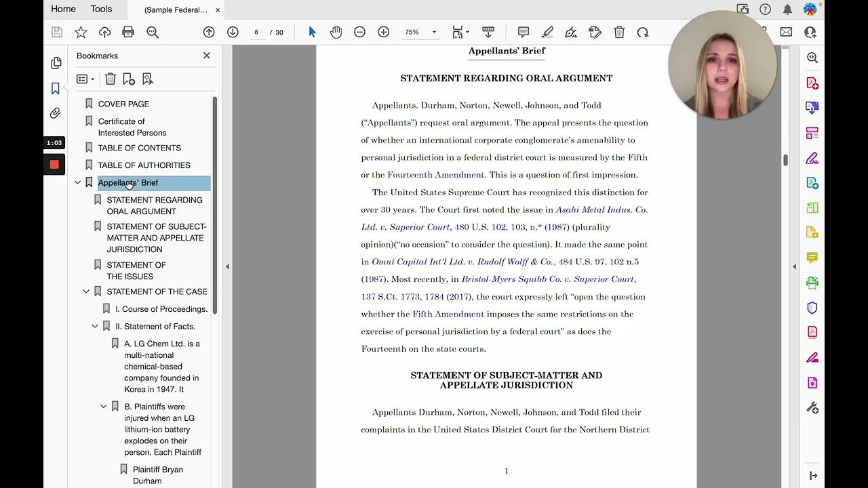Click the Save file icon
Image resolution: width=868 pixels, height=488 pixels.
pyautogui.click(x=57, y=32)
